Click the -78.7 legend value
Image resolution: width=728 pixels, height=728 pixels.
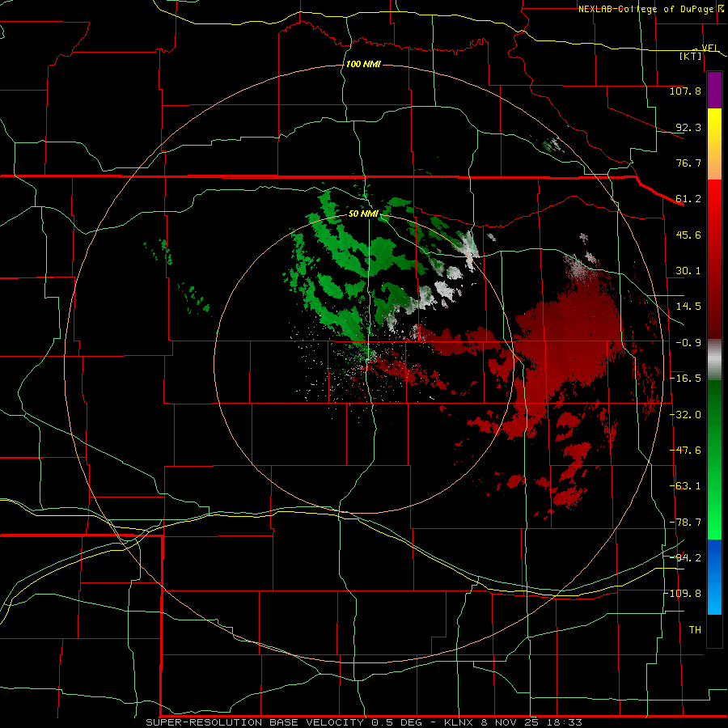point(685,523)
